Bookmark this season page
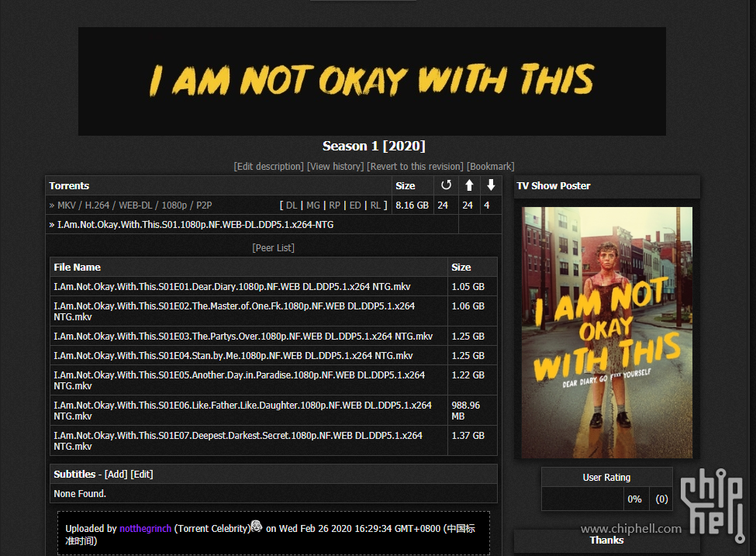Screen dimensions: 756x556 pos(490,167)
